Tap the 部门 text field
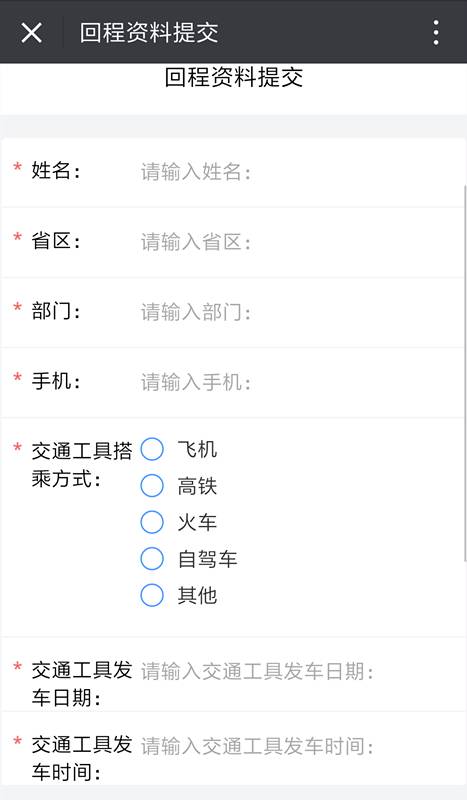 click(x=299, y=312)
